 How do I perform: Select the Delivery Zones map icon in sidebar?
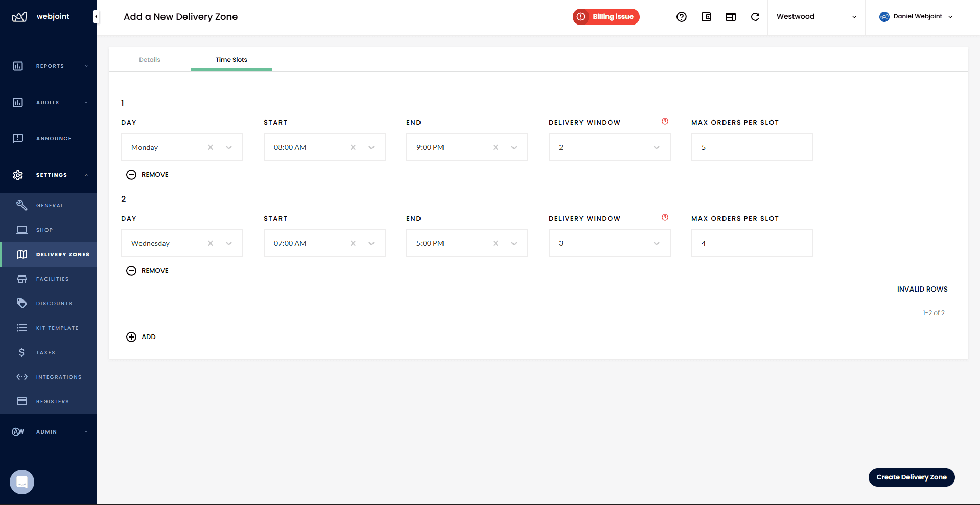pos(22,254)
